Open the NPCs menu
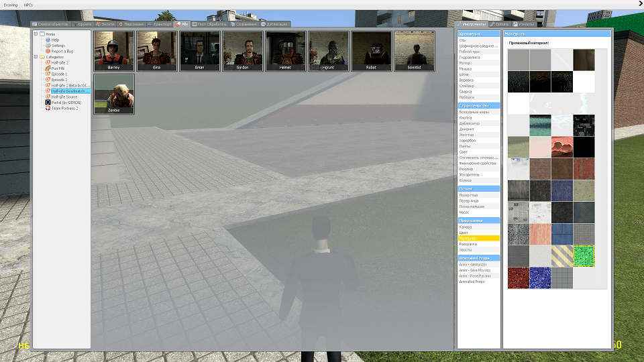 [28, 5]
